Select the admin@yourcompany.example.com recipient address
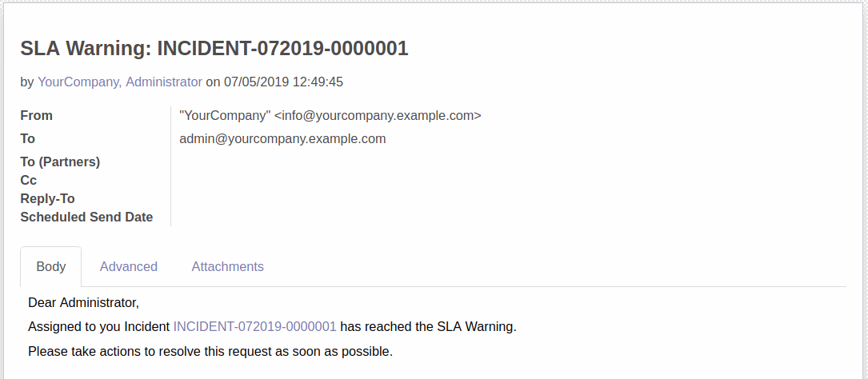 [282, 139]
